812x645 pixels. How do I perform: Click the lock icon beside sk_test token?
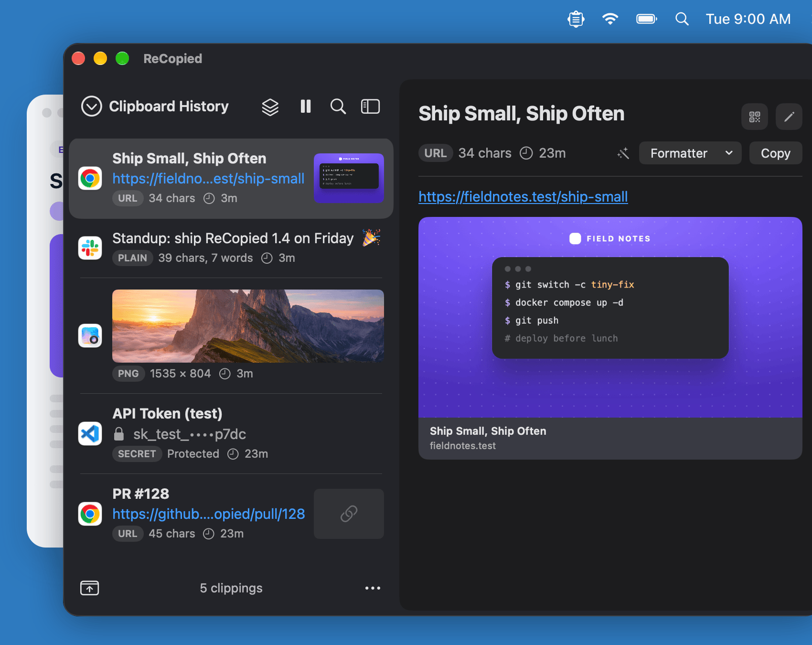click(x=119, y=434)
